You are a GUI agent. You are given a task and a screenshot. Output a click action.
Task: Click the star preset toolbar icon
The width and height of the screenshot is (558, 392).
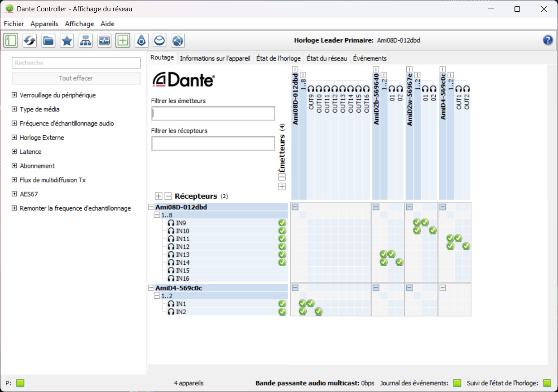[67, 40]
